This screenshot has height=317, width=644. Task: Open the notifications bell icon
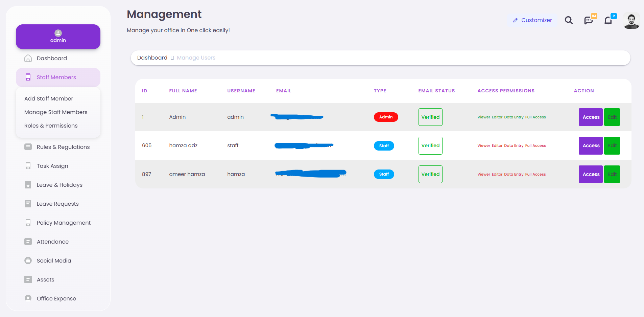click(x=608, y=21)
